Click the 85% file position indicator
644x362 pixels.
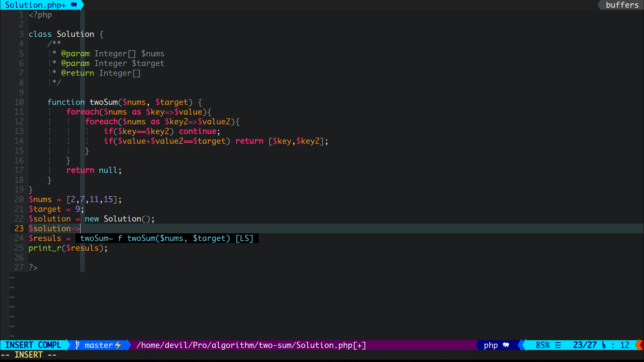point(542,345)
